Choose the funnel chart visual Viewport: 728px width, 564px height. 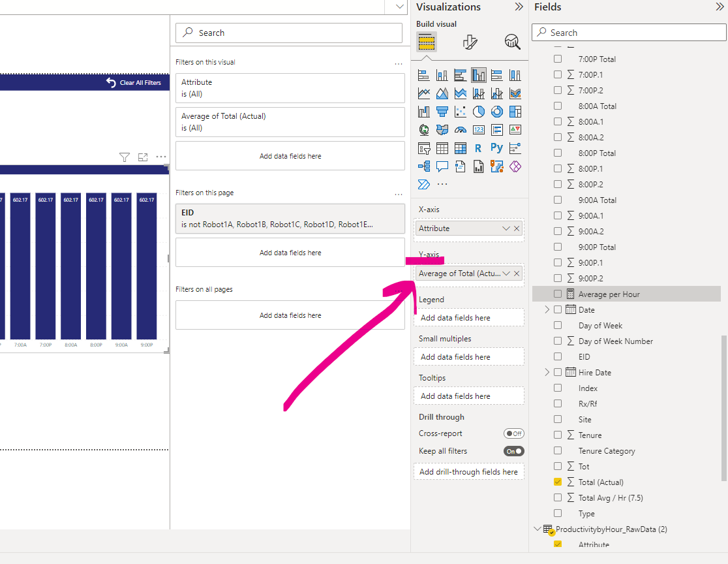pos(442,112)
